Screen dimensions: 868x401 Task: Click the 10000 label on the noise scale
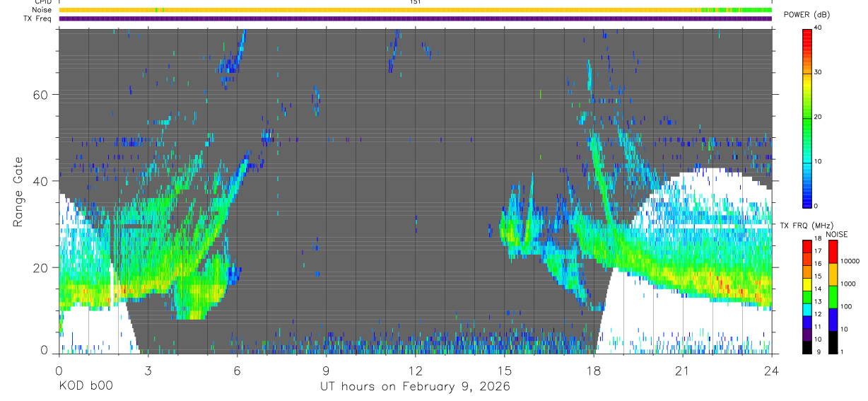(x=850, y=262)
